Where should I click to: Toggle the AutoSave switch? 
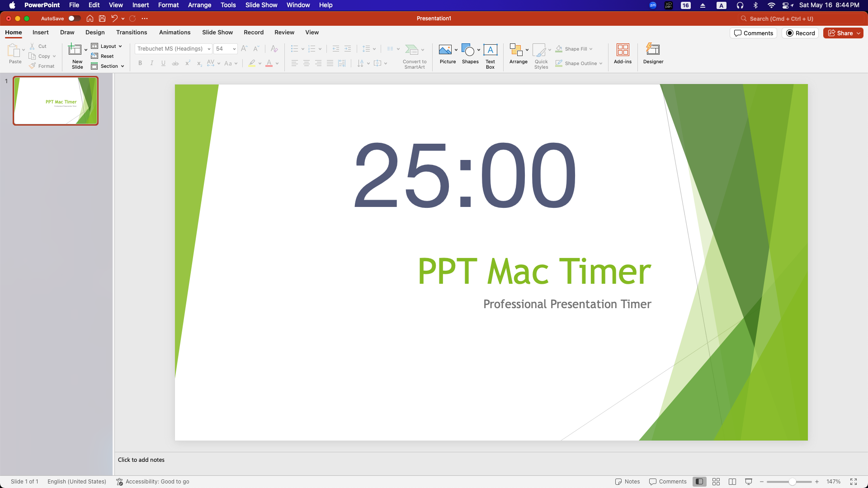[75, 19]
